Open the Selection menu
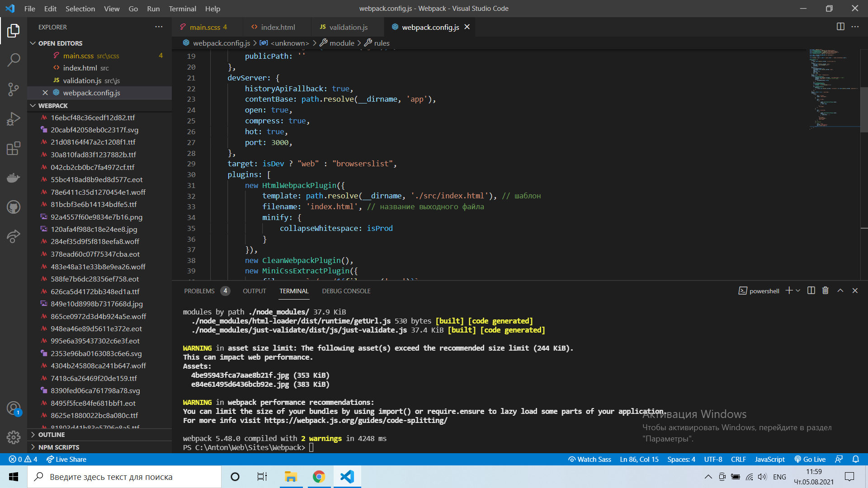Screen dimensions: 868x488 coord(80,9)
